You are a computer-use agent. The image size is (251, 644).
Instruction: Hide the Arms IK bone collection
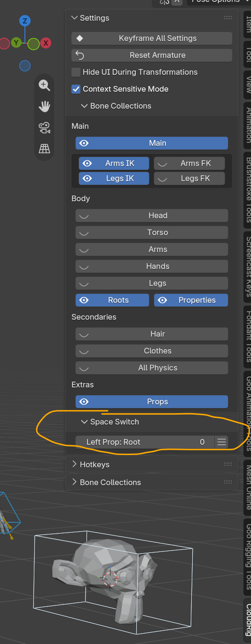pyautogui.click(x=114, y=163)
